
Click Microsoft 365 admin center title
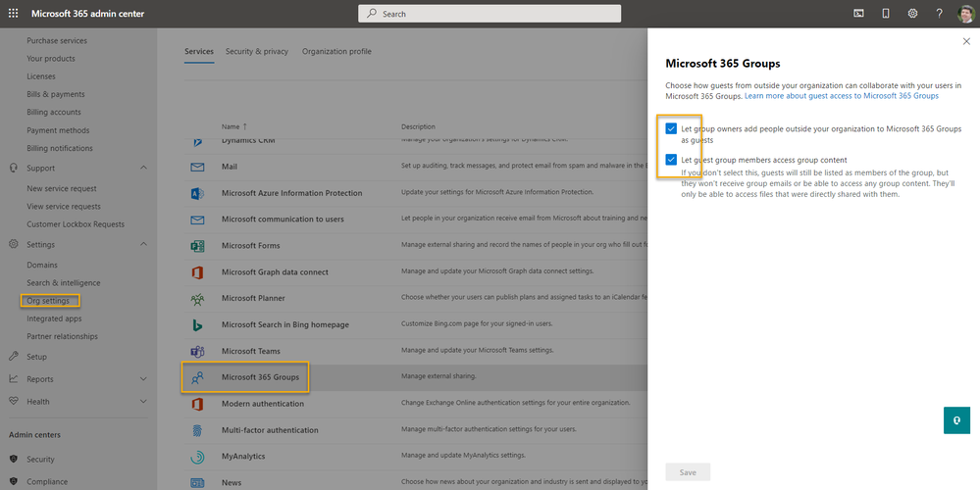(88, 14)
